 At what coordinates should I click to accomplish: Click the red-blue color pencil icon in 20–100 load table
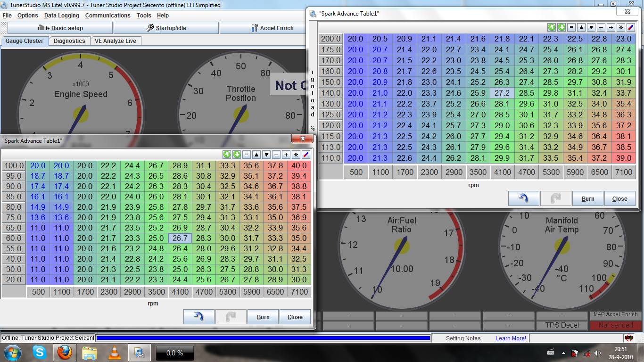306,154
